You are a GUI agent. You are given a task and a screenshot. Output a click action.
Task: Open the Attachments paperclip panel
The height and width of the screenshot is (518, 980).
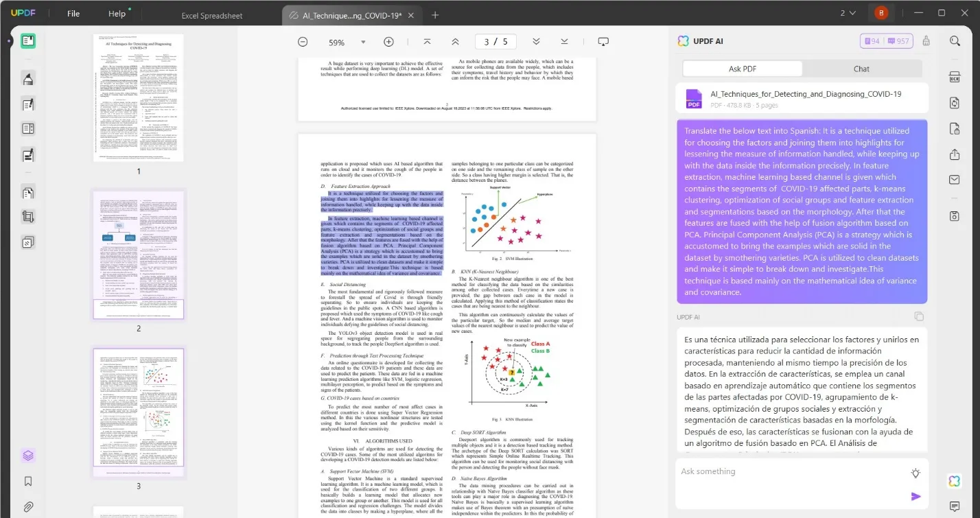(x=28, y=507)
